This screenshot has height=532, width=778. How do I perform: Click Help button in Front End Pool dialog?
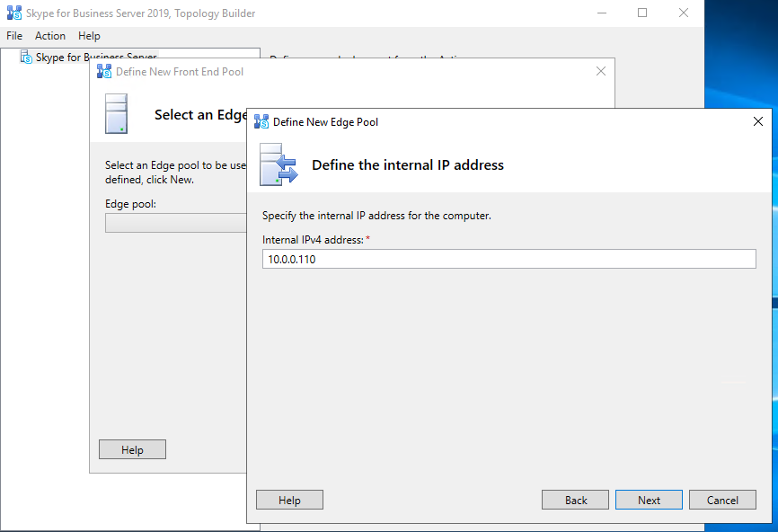pyautogui.click(x=132, y=450)
